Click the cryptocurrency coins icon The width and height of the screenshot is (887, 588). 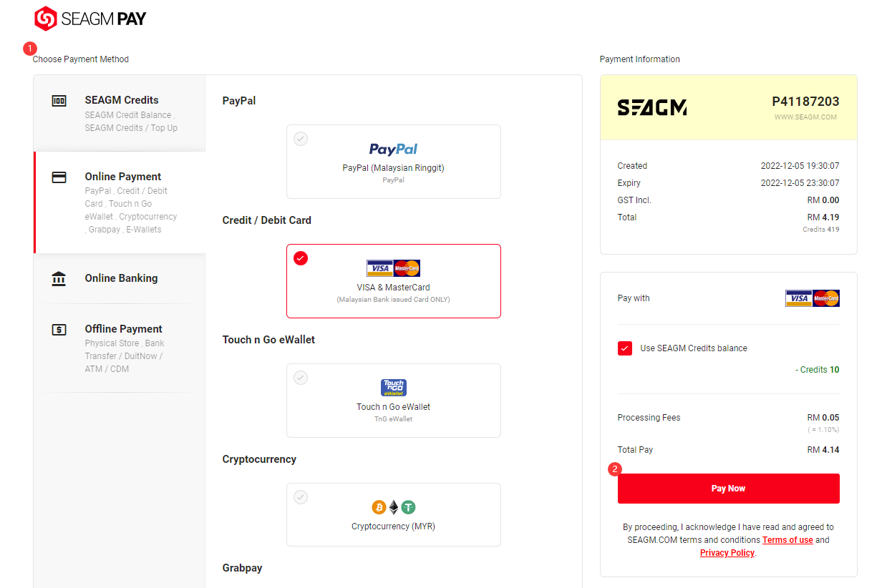[x=393, y=507]
